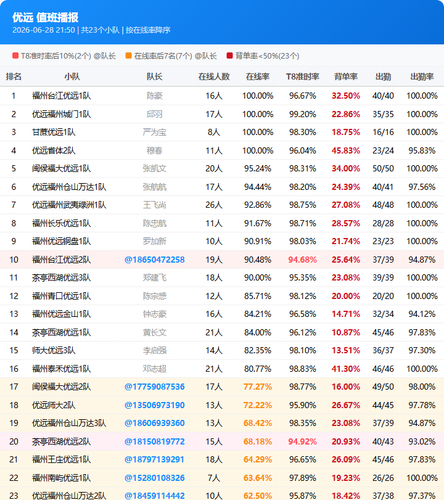This screenshot has width=444, height=500.
Task: Select team name 甘蔗优远1队
Action: click(x=54, y=132)
